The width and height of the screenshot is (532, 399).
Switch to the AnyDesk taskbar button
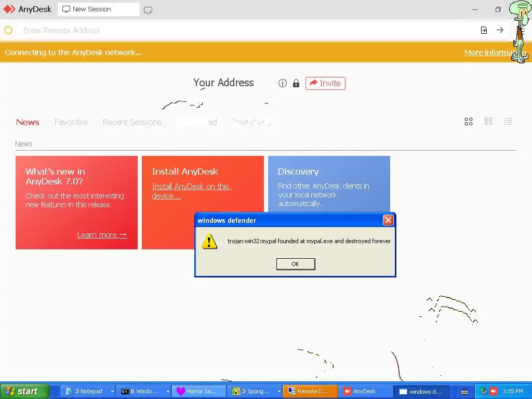point(365,391)
